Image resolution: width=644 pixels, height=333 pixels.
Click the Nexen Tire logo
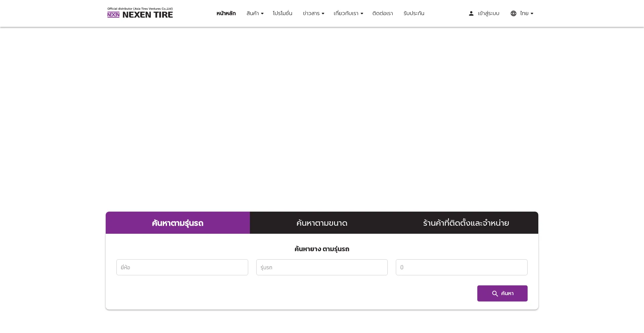point(140,13)
